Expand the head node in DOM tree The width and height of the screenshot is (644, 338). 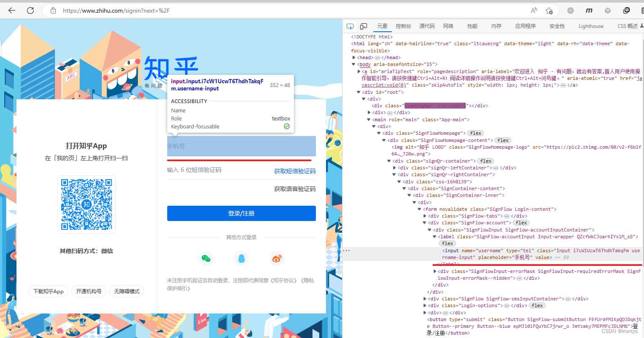[354, 57]
